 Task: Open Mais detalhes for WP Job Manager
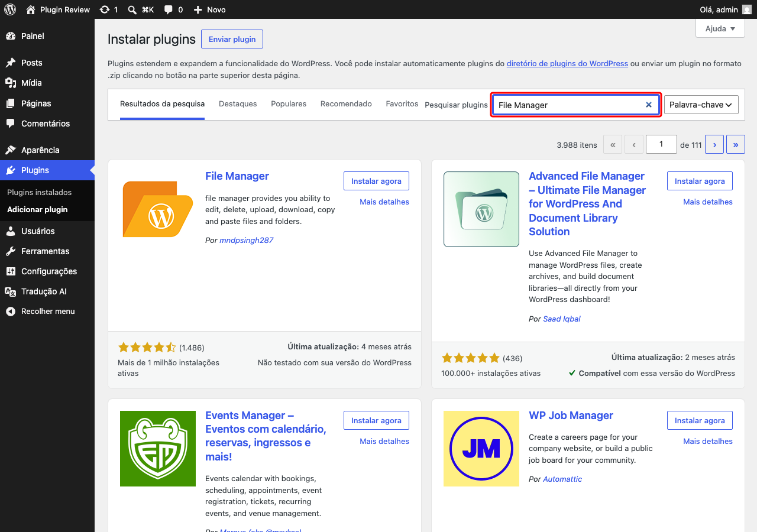[x=708, y=442]
